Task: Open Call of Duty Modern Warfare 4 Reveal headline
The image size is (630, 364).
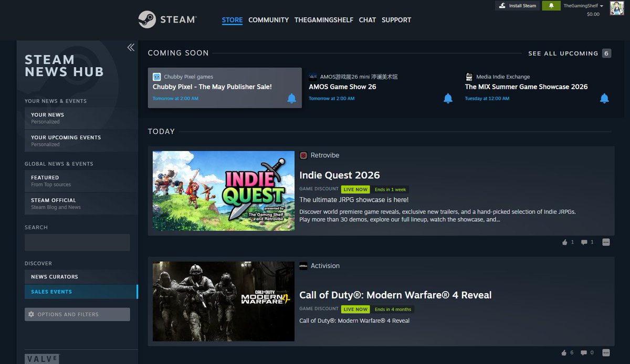Action: click(395, 295)
